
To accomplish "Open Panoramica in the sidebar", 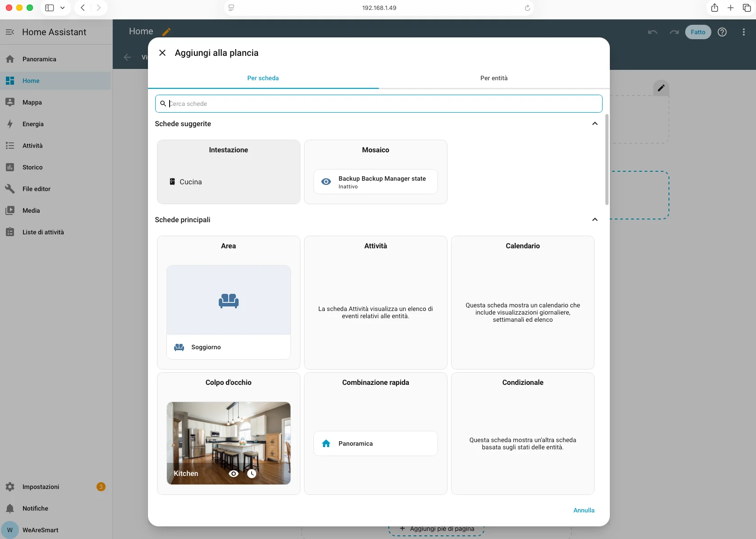I will pos(56,59).
